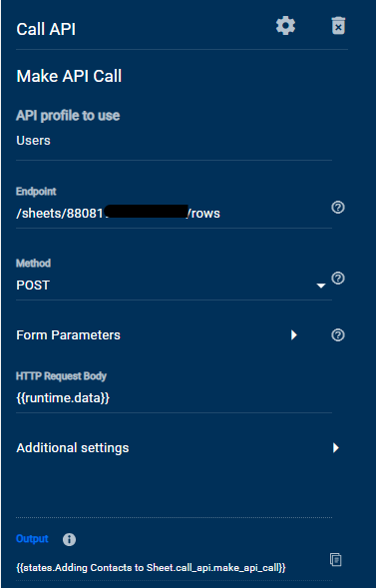Viewport: 376px width, 588px height.
Task: View the Output info icon
Action: point(69,540)
